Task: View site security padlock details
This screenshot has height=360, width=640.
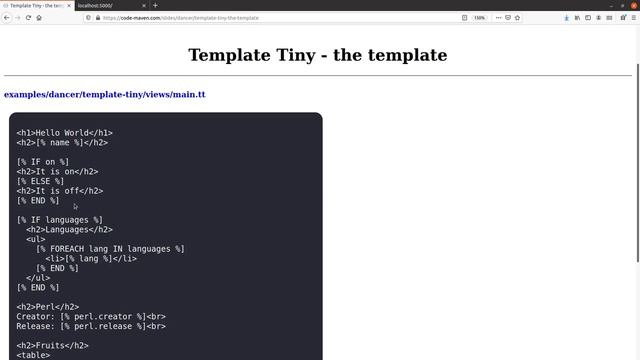Action: pos(98,18)
